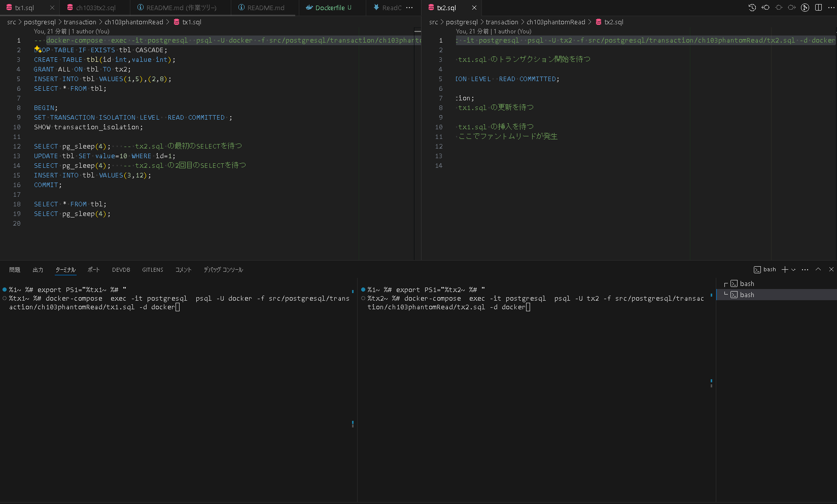This screenshot has width=837, height=504.
Task: Select the first bash terminal in list
Action: [x=747, y=284]
